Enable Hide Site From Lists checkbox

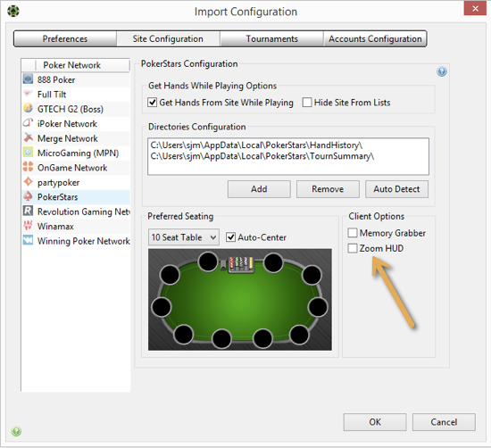pyautogui.click(x=307, y=103)
